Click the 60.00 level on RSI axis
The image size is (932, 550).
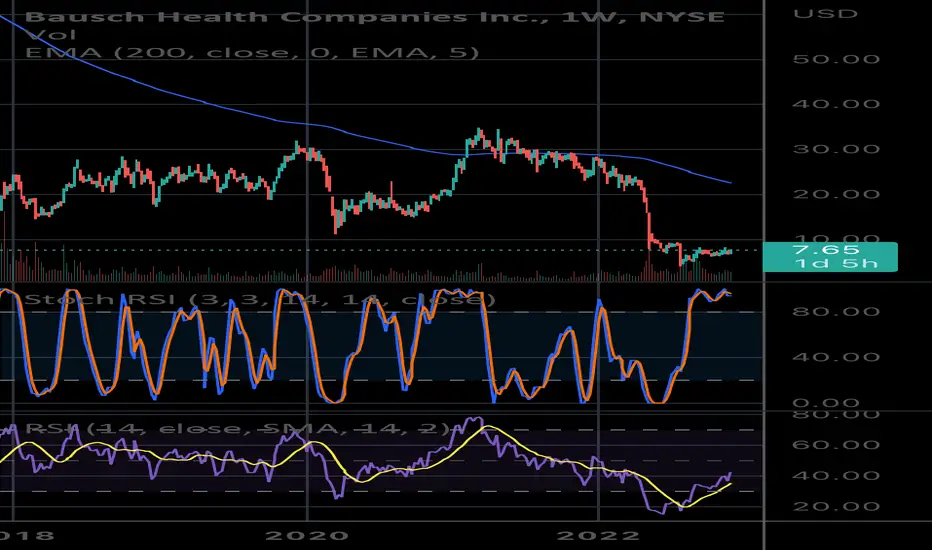tap(836, 445)
